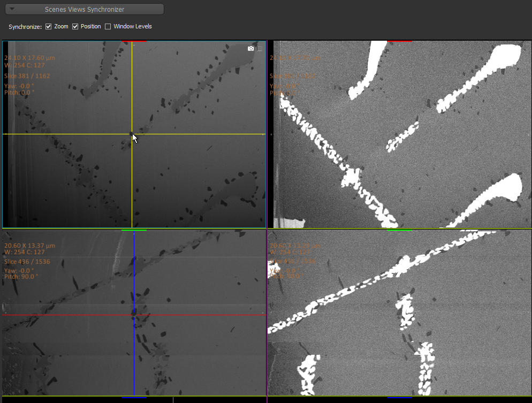Viewport: 532px width, 403px height.
Task: Enable Window Levels synchronization
Action: [108, 26]
